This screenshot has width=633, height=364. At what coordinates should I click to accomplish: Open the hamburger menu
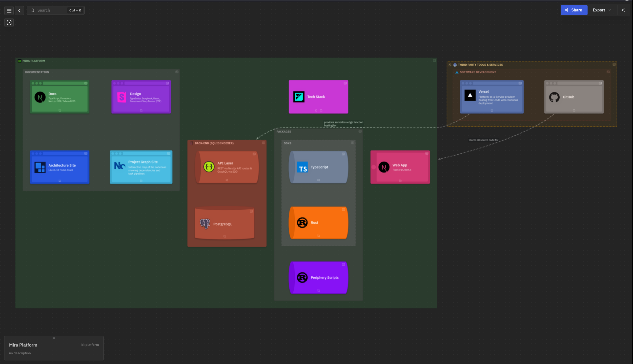pyautogui.click(x=9, y=11)
